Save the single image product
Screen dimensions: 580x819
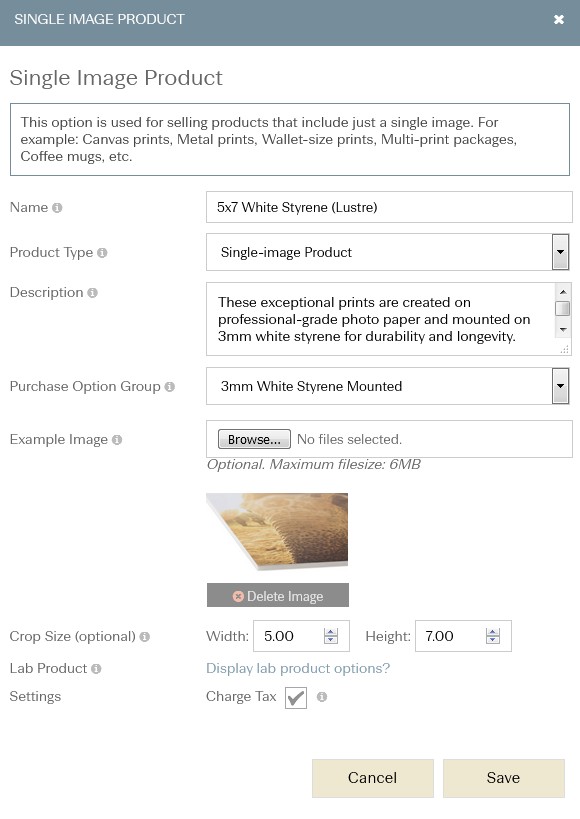pos(504,778)
